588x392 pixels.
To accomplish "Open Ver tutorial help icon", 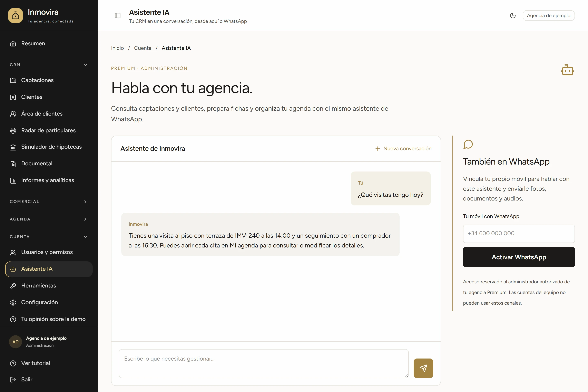I will pyautogui.click(x=13, y=363).
